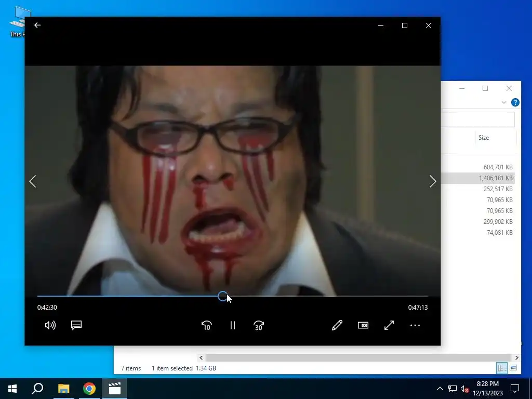The width and height of the screenshot is (532, 399).
Task: Open network status tray icon
Action: pyautogui.click(x=453, y=389)
